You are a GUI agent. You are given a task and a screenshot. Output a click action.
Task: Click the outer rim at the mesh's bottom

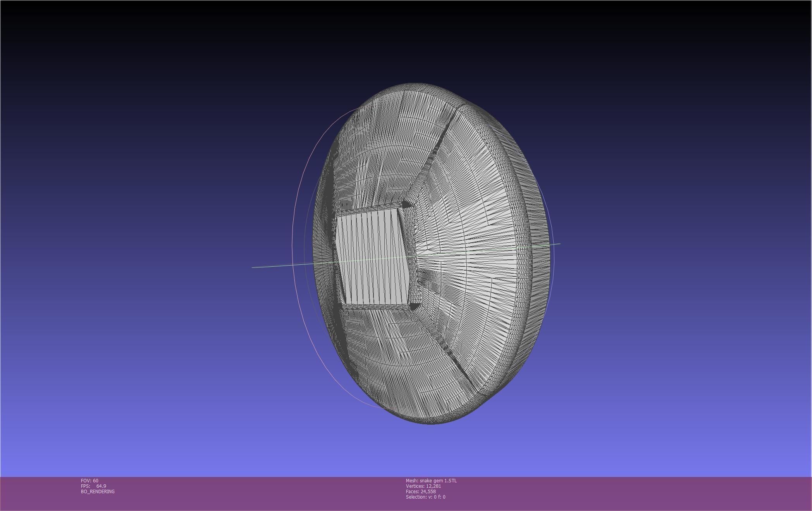tap(430, 421)
